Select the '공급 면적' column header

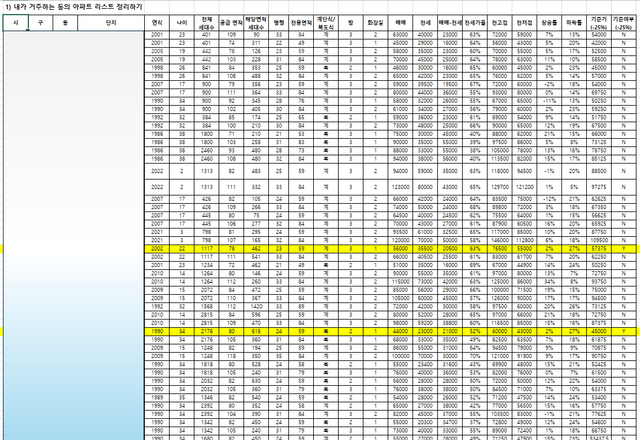coord(231,23)
